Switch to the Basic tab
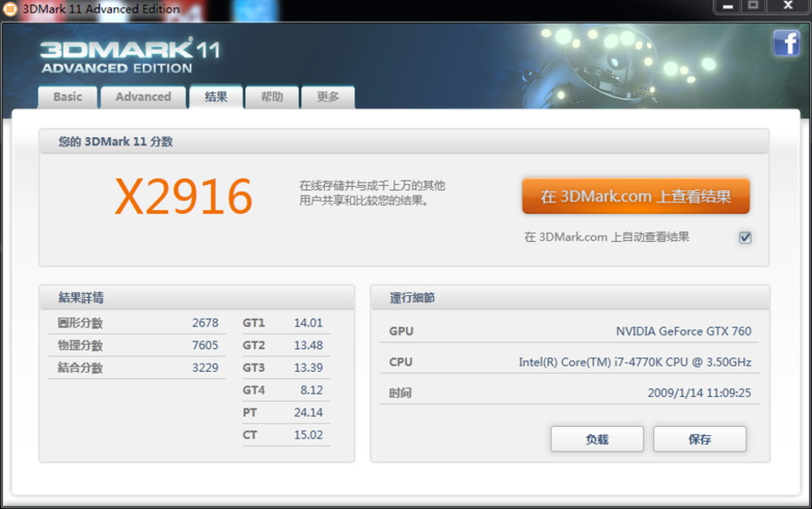The width and height of the screenshot is (812, 509). tap(67, 97)
